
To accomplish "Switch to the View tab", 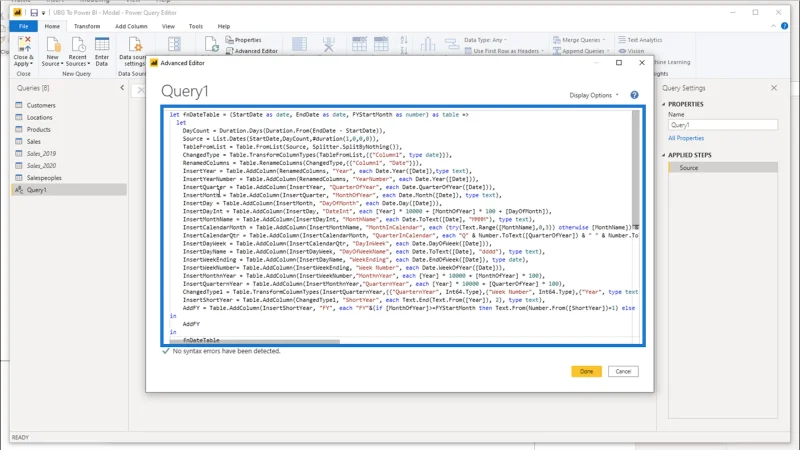I will click(x=168, y=26).
